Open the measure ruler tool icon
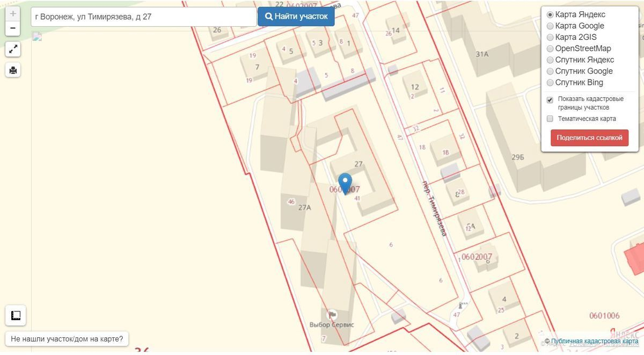This screenshot has height=355, width=644. [16, 316]
